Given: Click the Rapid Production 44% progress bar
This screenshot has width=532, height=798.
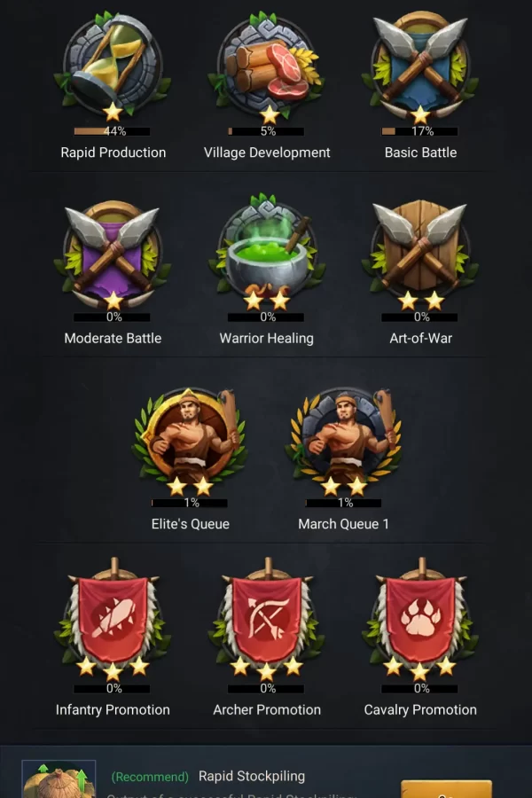Looking at the screenshot, I should (112, 131).
